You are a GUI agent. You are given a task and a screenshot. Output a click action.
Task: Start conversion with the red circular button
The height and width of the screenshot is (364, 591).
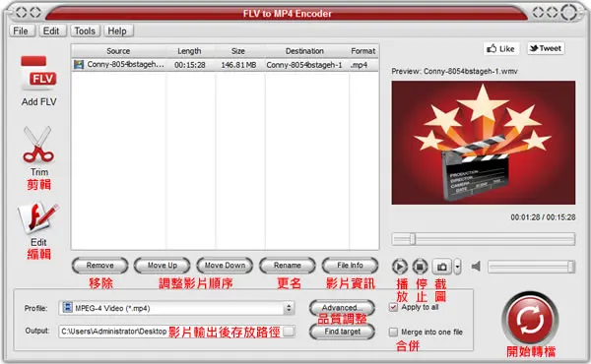pyautogui.click(x=530, y=320)
